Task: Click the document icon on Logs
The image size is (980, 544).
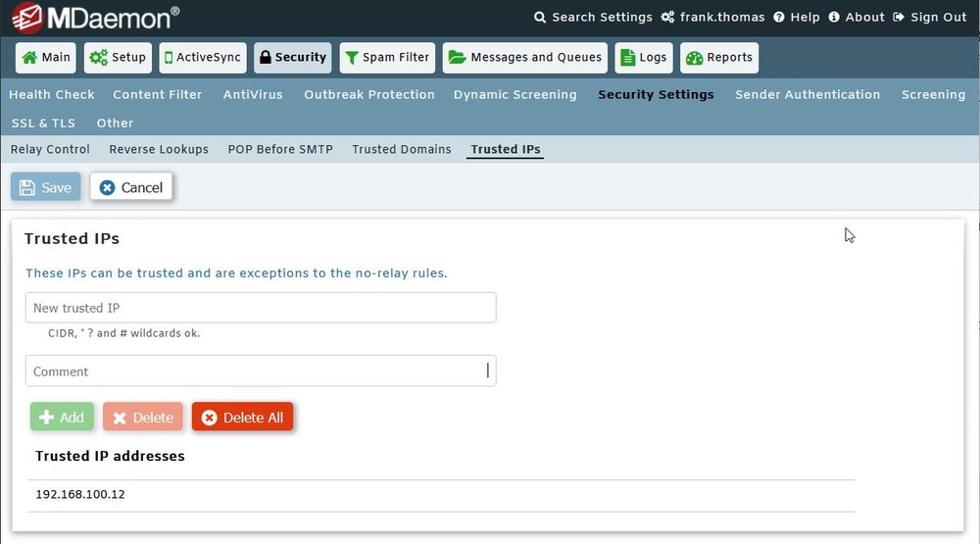Action: pos(627,58)
